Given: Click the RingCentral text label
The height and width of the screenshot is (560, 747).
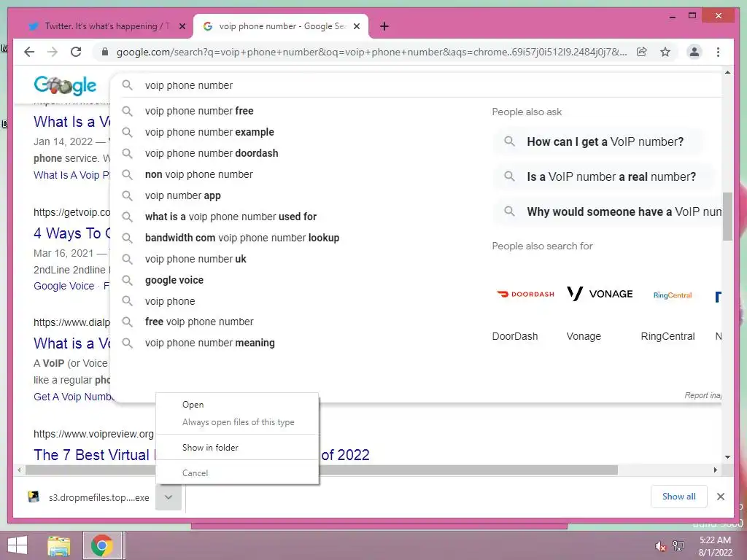Looking at the screenshot, I should point(667,336).
